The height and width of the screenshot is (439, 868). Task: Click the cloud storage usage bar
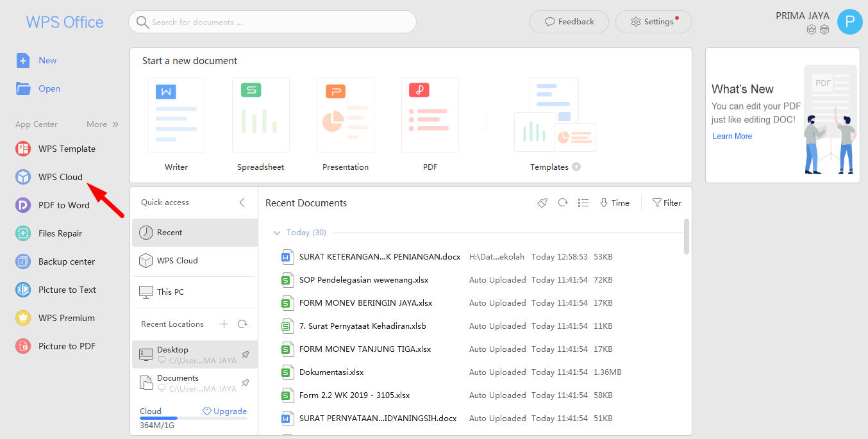click(x=194, y=418)
